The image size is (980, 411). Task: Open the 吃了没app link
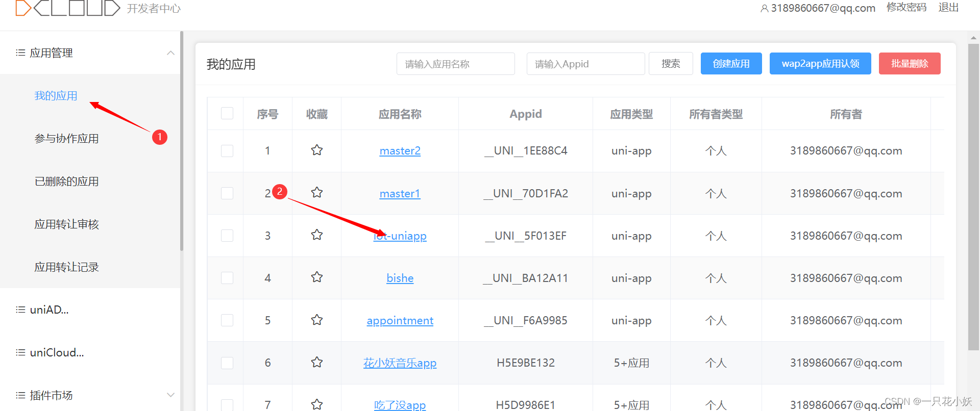point(400,405)
